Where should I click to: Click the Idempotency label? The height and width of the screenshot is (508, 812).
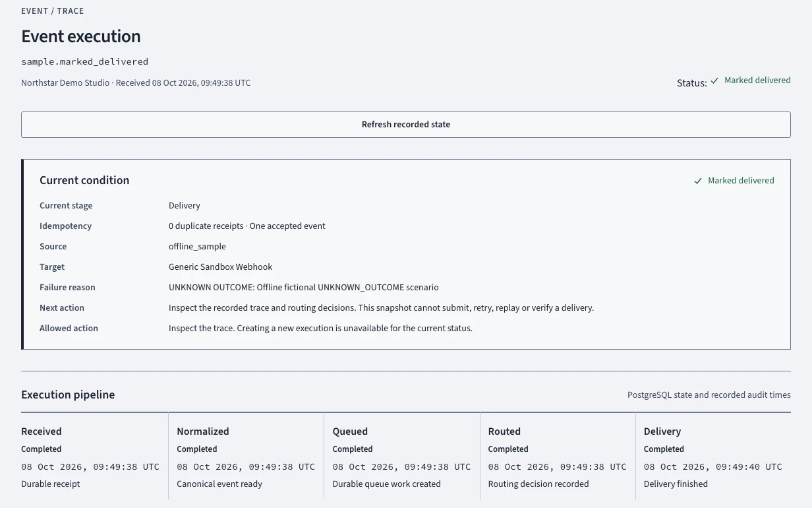[x=65, y=226]
